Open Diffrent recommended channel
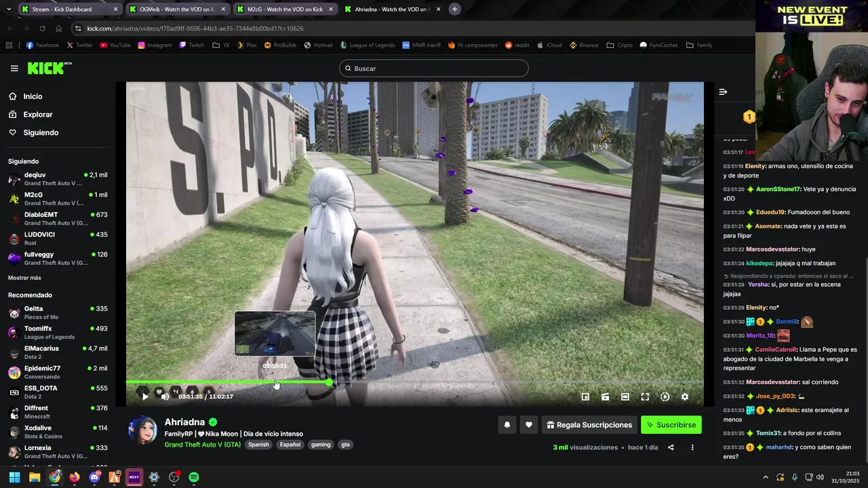 click(x=58, y=412)
